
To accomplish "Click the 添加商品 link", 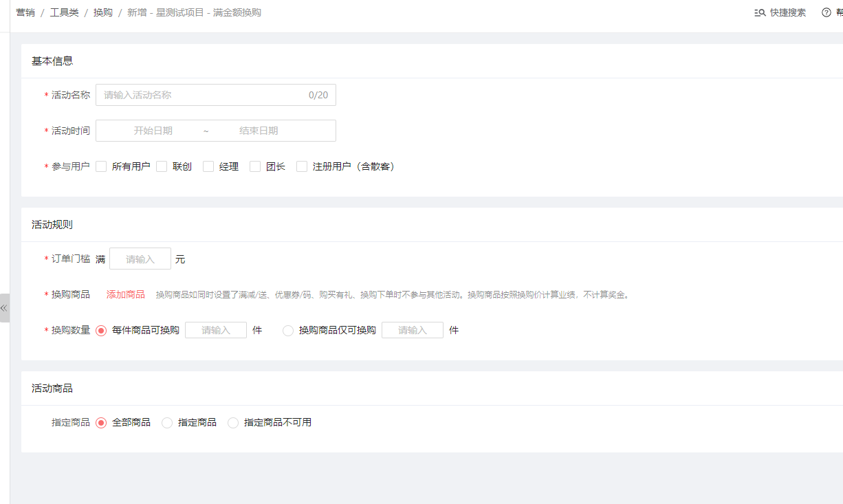I will (x=125, y=294).
